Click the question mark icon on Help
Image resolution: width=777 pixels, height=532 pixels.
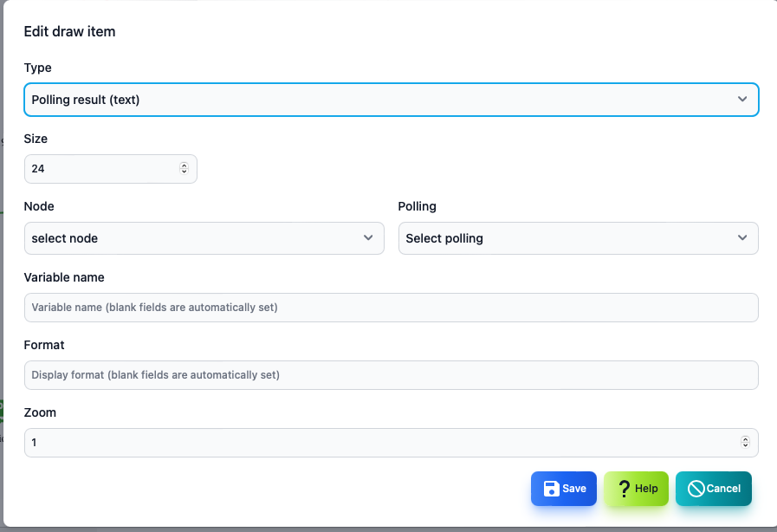click(625, 489)
